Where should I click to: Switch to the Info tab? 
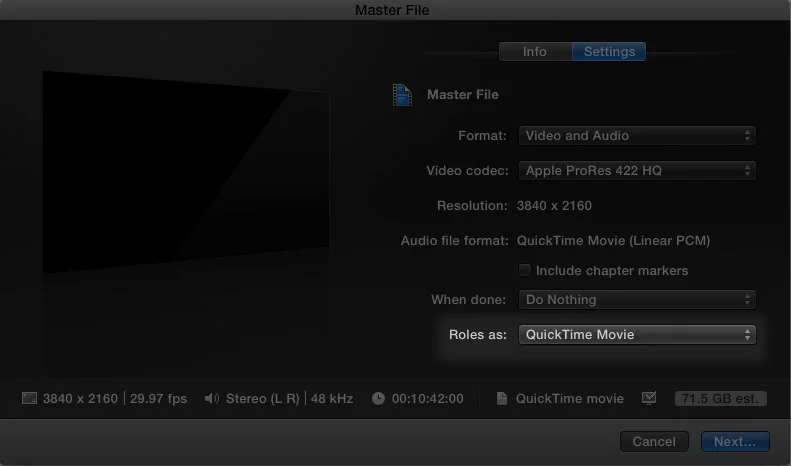(x=535, y=51)
